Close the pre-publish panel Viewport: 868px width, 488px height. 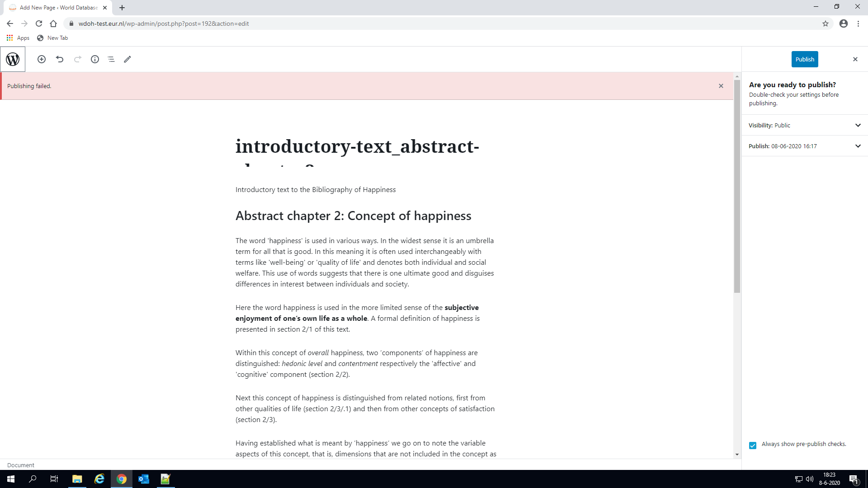click(855, 59)
